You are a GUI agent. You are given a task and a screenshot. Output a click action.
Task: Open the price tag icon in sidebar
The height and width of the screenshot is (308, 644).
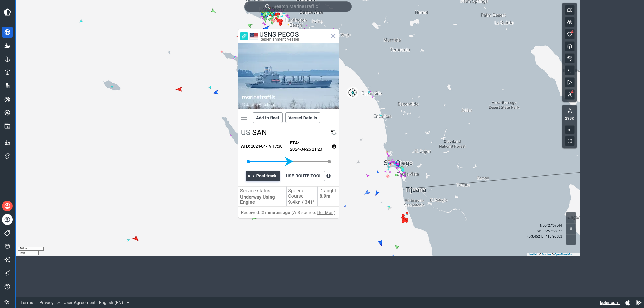coord(7,233)
